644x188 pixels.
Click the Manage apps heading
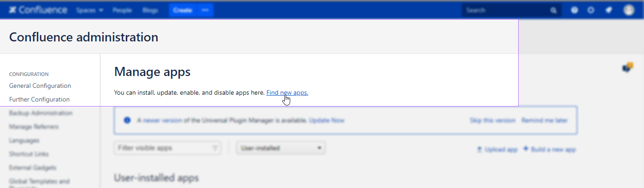coord(152,71)
